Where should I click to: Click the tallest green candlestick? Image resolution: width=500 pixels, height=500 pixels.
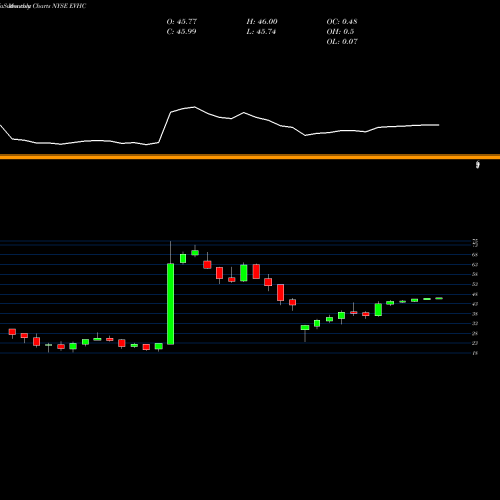click(170, 304)
